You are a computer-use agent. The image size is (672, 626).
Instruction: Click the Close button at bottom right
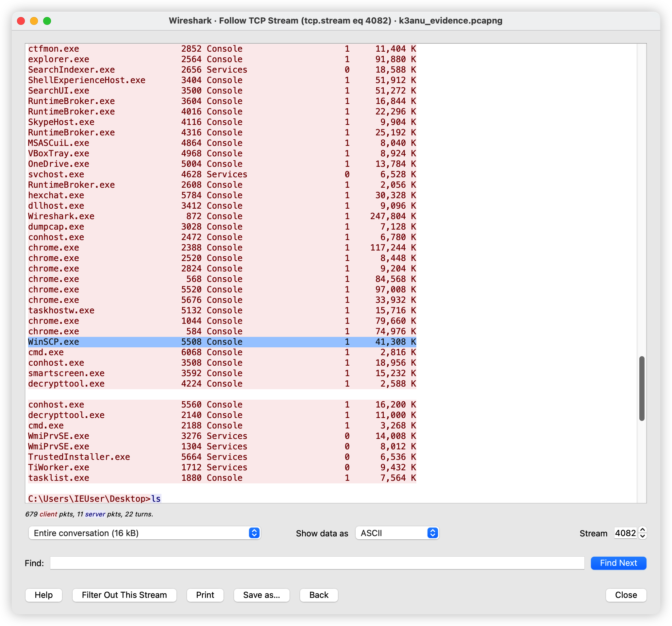[626, 595]
